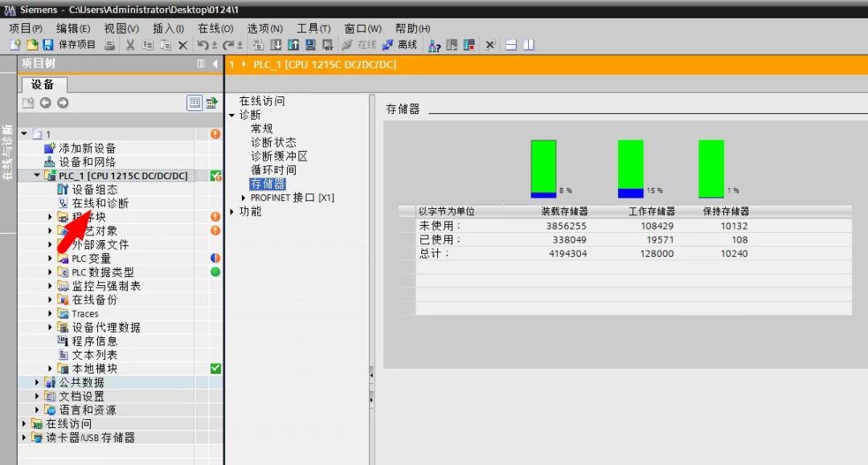Open the 在线(O) menu

215,29
